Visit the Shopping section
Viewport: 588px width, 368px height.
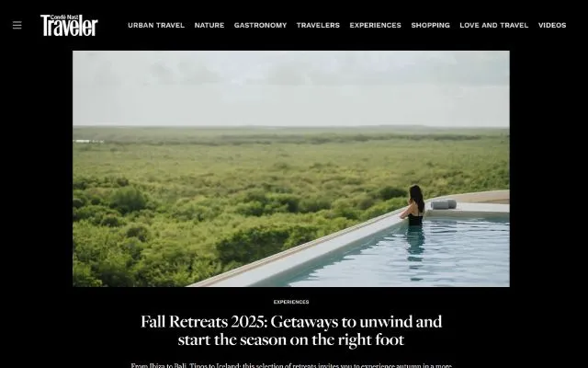431,25
